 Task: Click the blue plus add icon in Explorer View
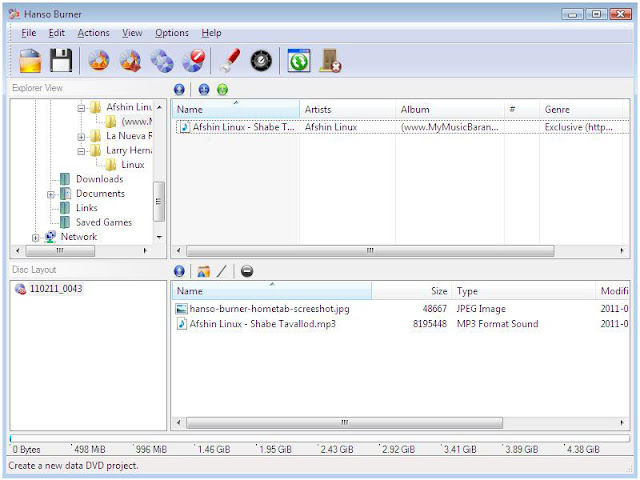(204, 89)
